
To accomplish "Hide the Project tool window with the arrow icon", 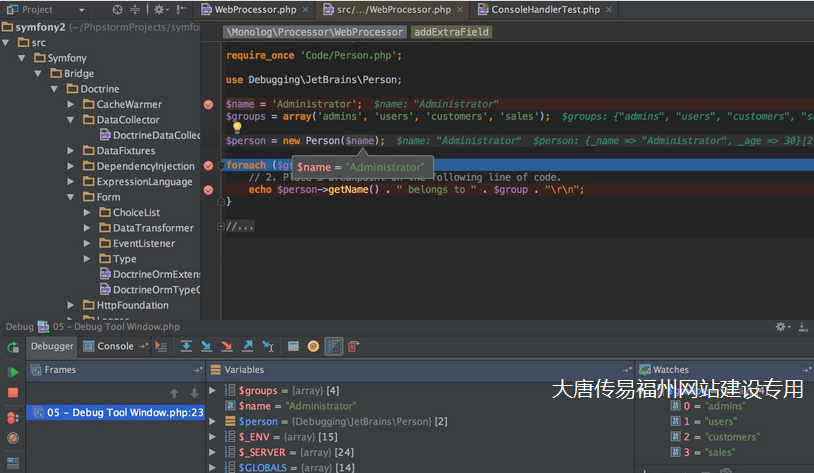I will pos(181,9).
